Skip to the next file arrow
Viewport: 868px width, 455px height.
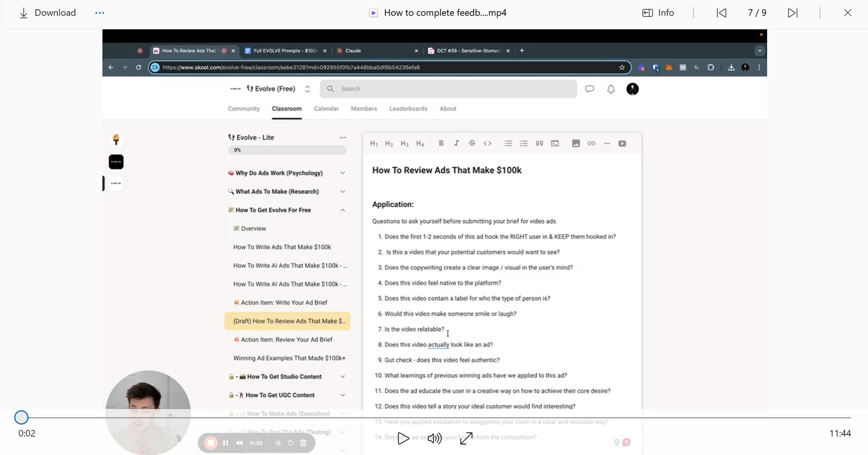pos(793,13)
